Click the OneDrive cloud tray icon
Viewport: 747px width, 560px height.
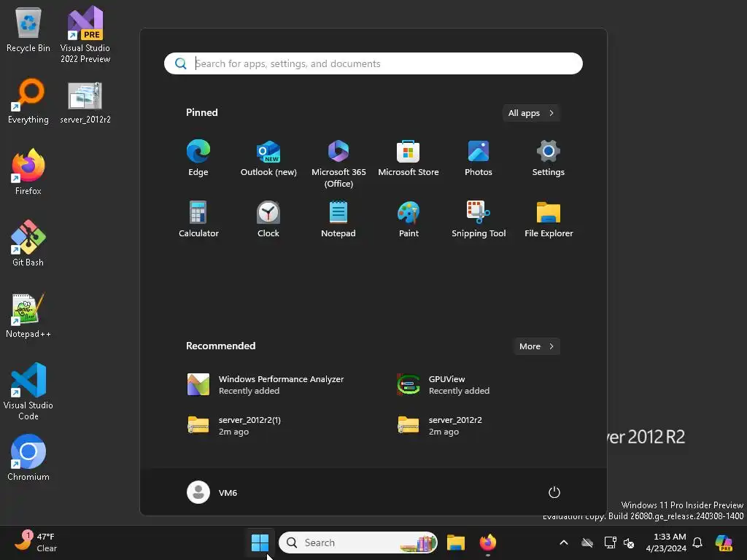pyautogui.click(x=587, y=542)
